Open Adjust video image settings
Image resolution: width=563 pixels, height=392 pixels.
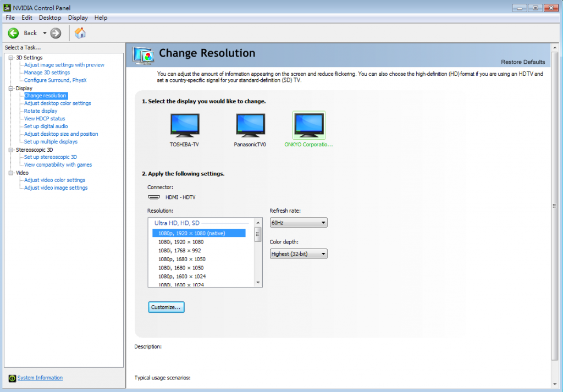click(56, 187)
